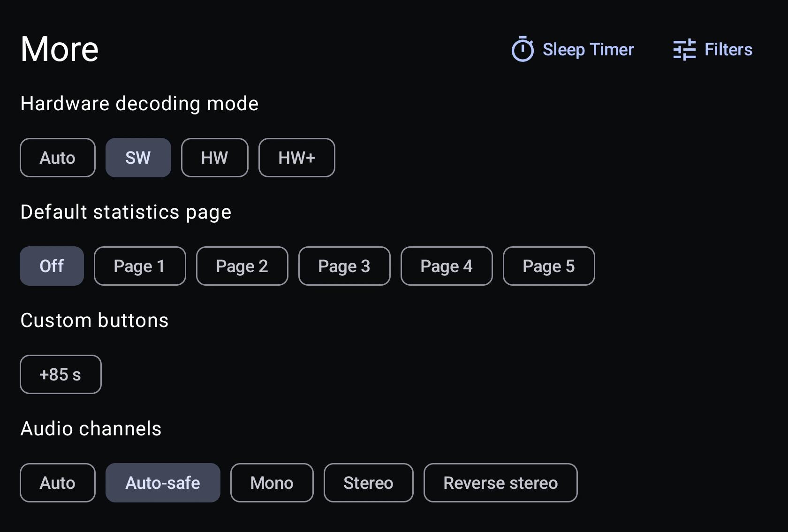This screenshot has height=532, width=788.
Task: Select Auto-safe audio channels
Action: pos(162,483)
